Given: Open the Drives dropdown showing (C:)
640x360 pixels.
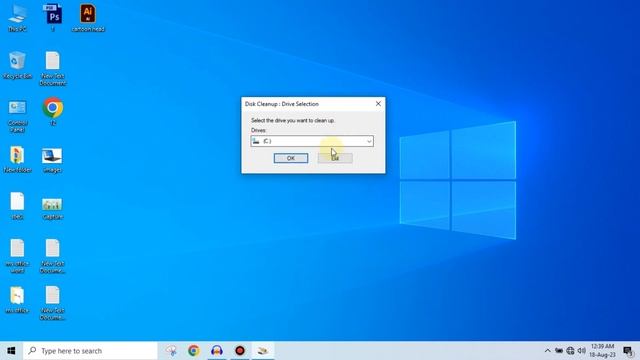Looking at the screenshot, I should [312, 141].
